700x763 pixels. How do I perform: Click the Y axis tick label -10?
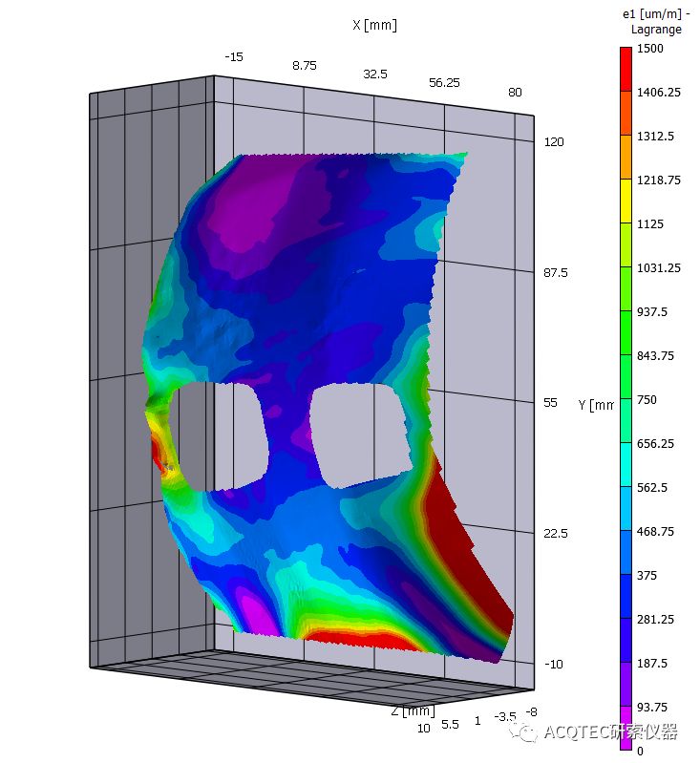(554, 664)
